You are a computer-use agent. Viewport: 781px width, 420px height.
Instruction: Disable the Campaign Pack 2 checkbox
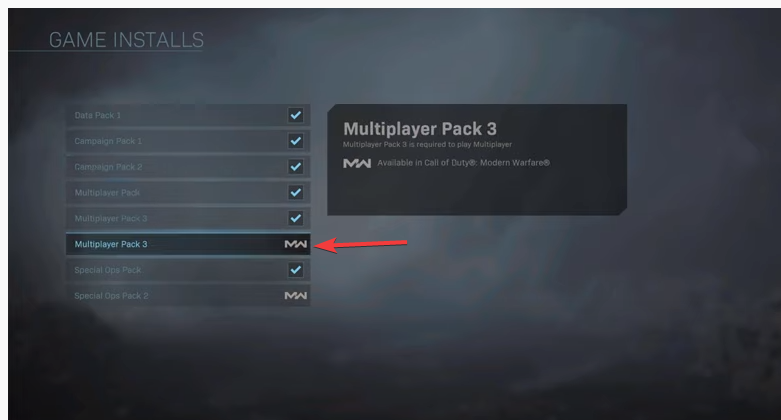[296, 167]
